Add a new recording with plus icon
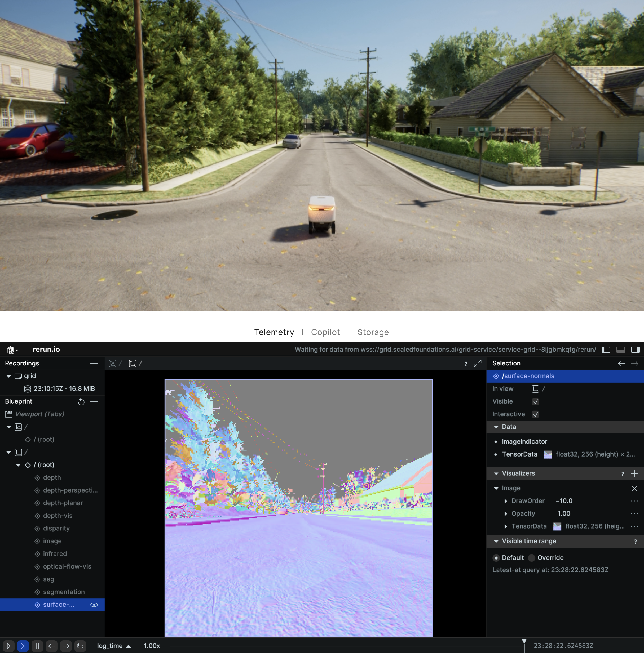The width and height of the screenshot is (644, 653). pos(94,363)
